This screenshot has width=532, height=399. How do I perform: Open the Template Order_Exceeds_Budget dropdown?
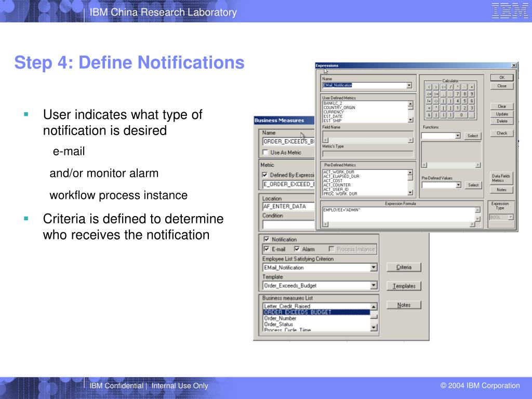[x=374, y=285]
